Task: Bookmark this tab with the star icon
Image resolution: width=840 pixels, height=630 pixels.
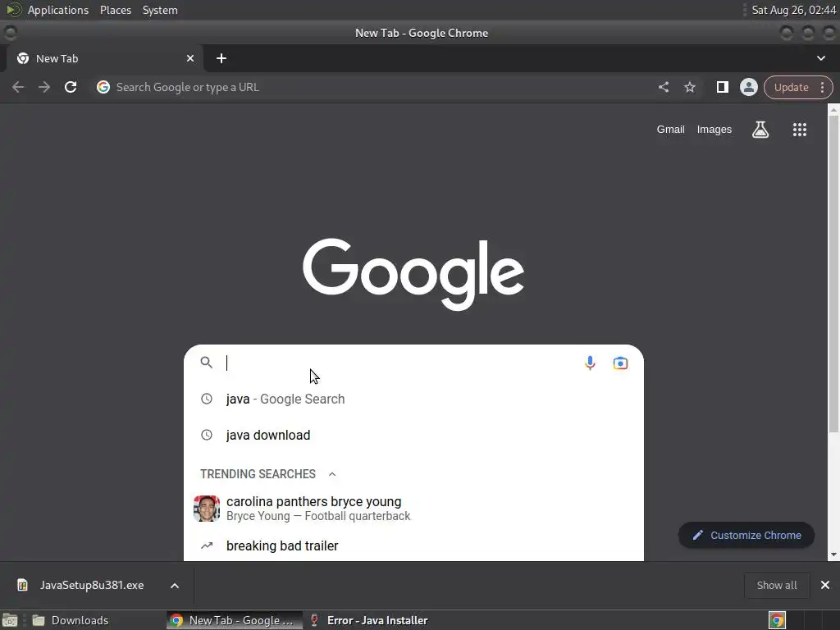Action: click(x=690, y=87)
